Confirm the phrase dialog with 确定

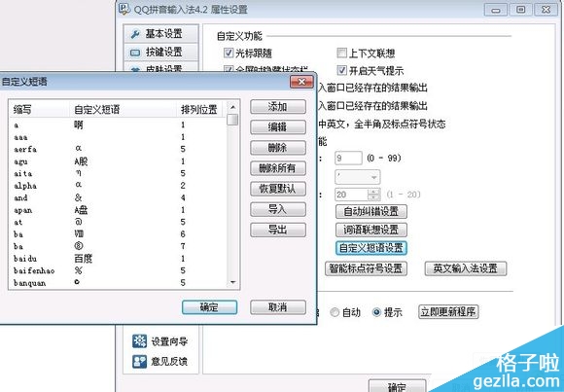209,307
